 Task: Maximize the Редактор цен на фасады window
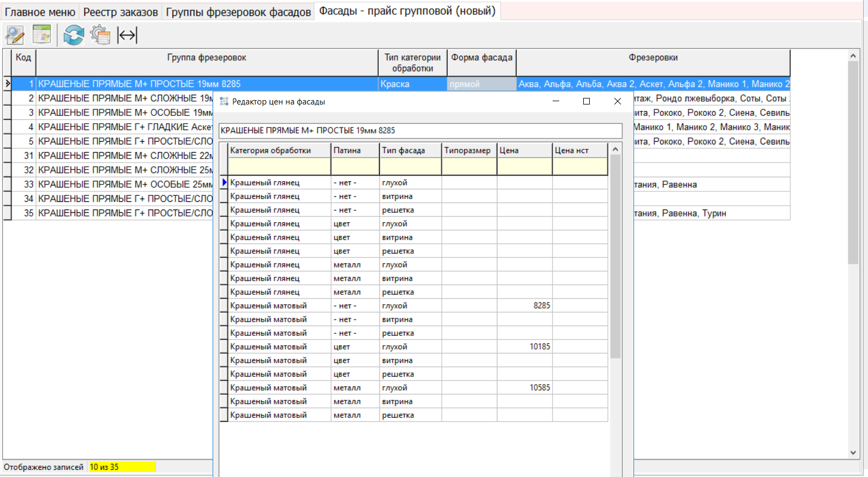point(587,102)
